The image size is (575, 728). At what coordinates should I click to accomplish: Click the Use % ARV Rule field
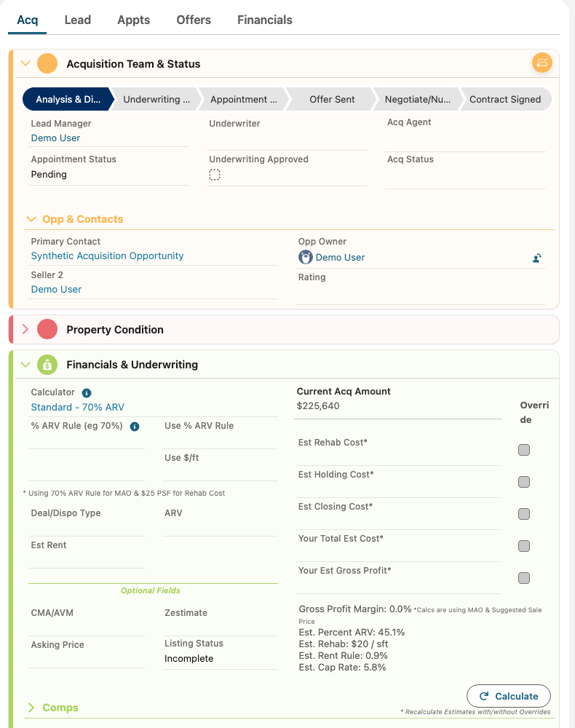click(220, 434)
